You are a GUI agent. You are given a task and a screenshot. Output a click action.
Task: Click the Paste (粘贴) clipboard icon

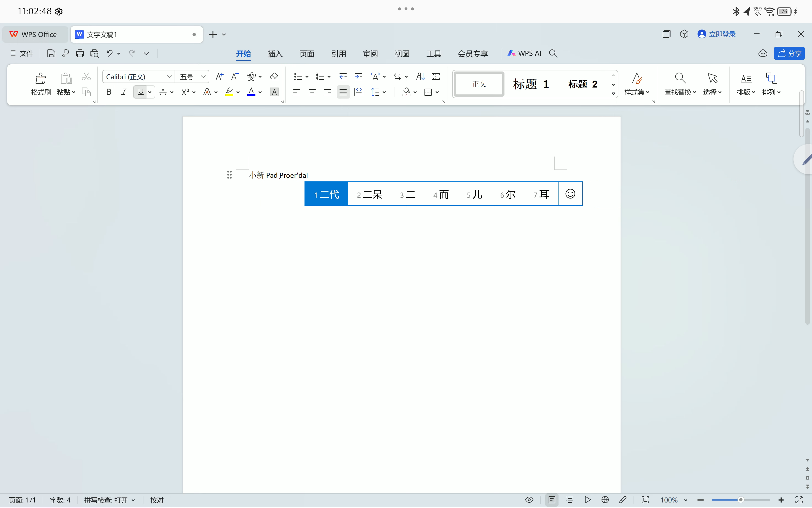[66, 78]
